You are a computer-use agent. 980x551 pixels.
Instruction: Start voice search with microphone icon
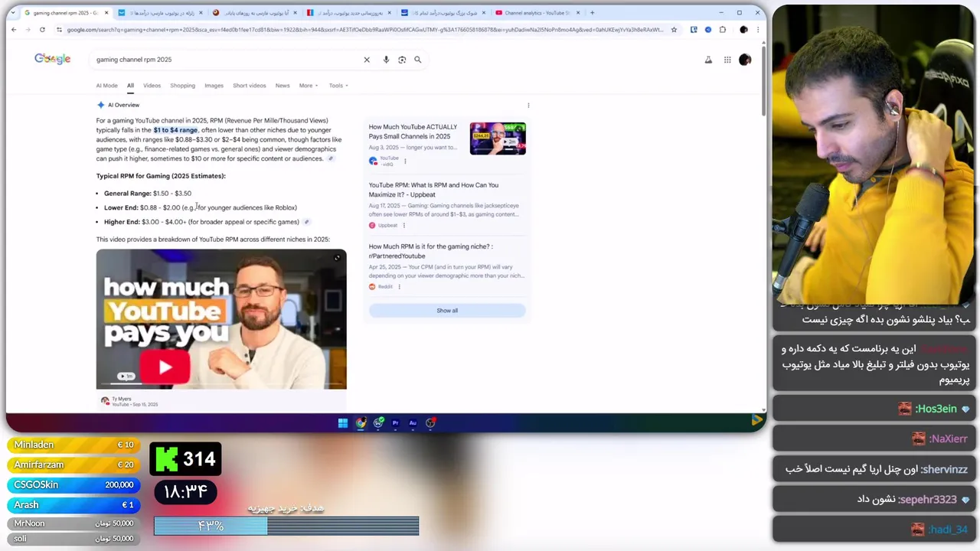pyautogui.click(x=386, y=60)
